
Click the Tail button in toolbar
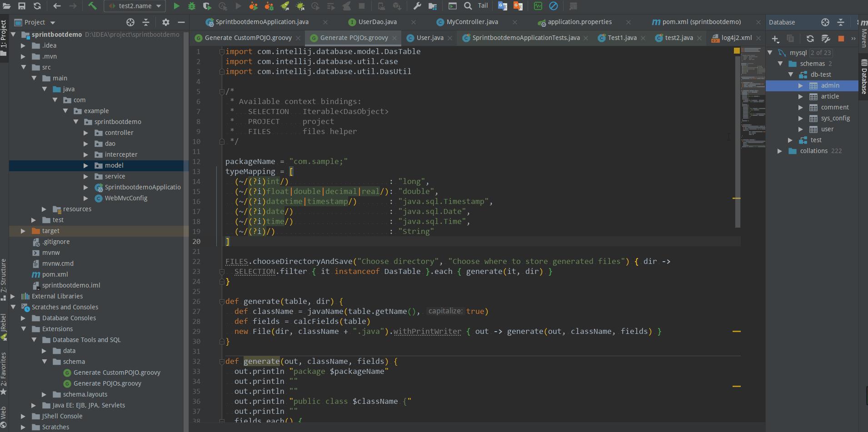coord(483,6)
